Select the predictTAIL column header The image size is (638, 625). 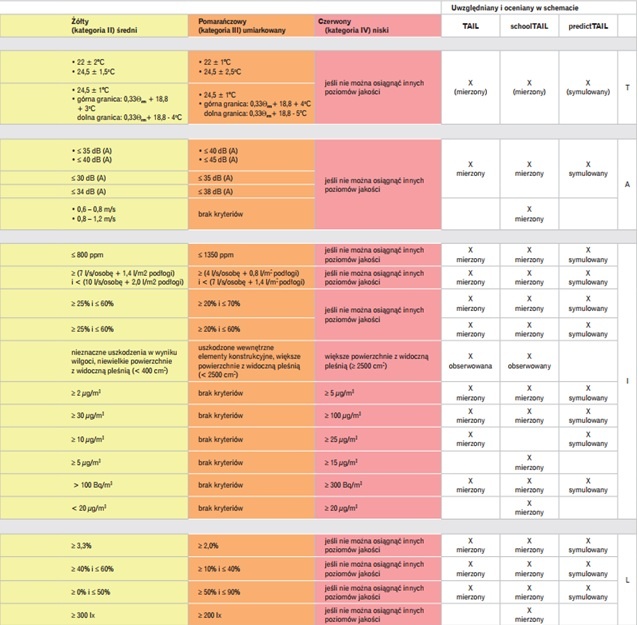588,26
